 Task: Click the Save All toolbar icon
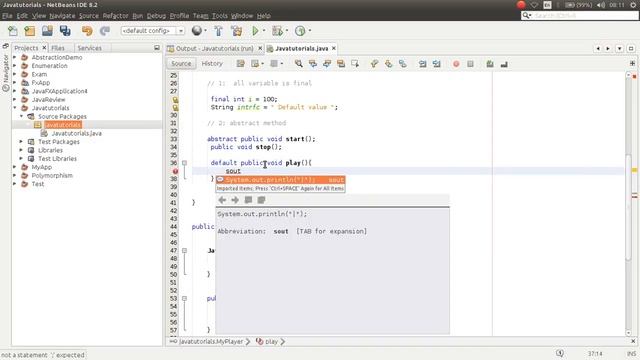(x=65, y=31)
